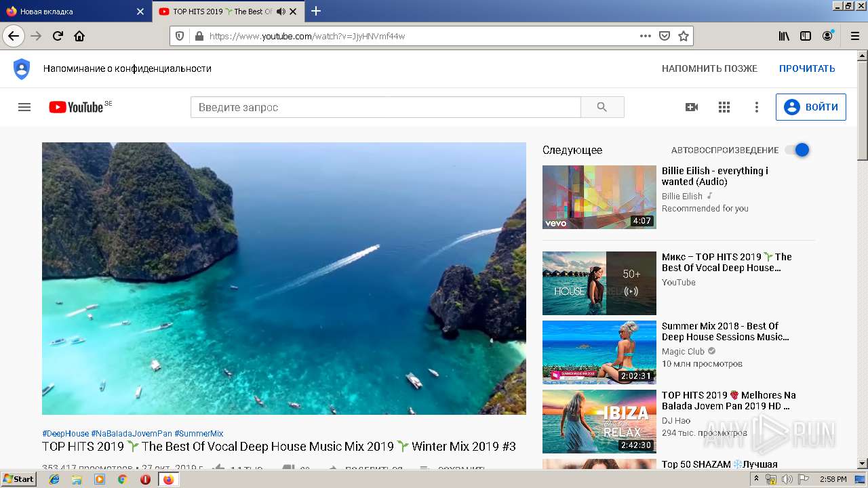
Task: Open Billie Eilish everything i wanted thumbnail
Action: pos(599,197)
